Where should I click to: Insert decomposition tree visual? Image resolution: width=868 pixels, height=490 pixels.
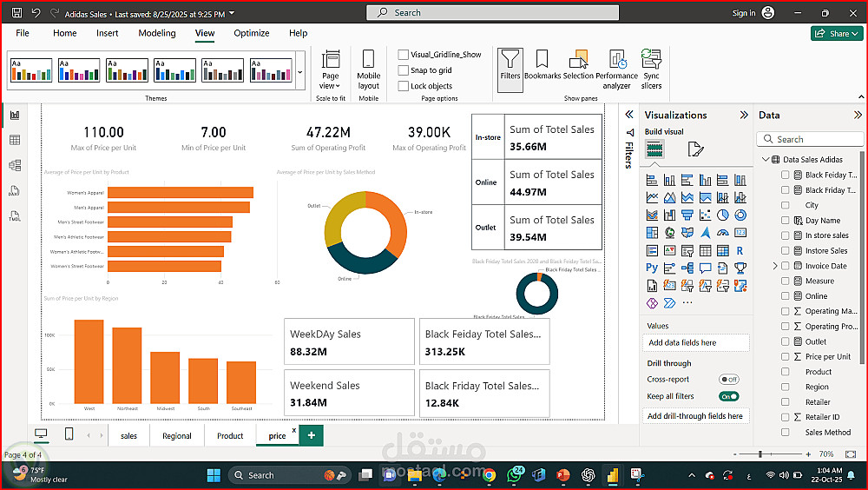tap(687, 268)
